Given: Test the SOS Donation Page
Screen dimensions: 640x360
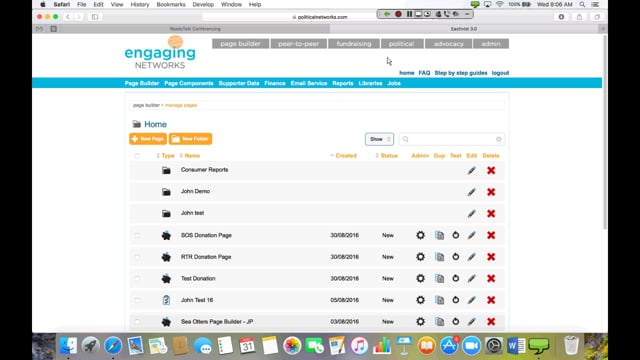Looking at the screenshot, I should pos(456,235).
